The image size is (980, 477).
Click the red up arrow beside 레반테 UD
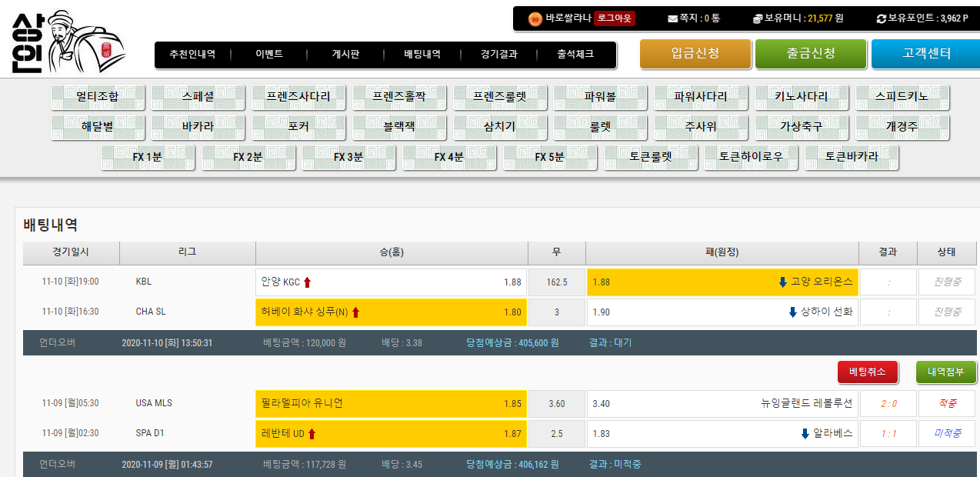(312, 434)
